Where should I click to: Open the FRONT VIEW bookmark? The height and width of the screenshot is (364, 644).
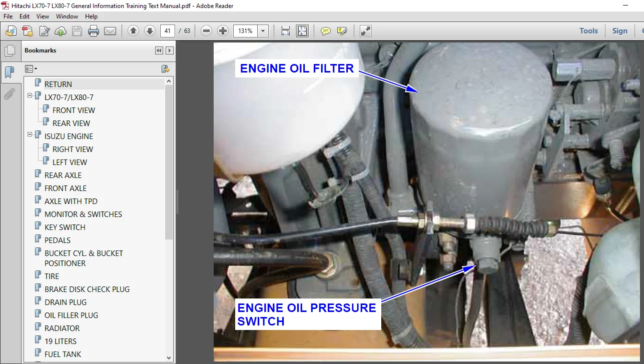(x=74, y=110)
